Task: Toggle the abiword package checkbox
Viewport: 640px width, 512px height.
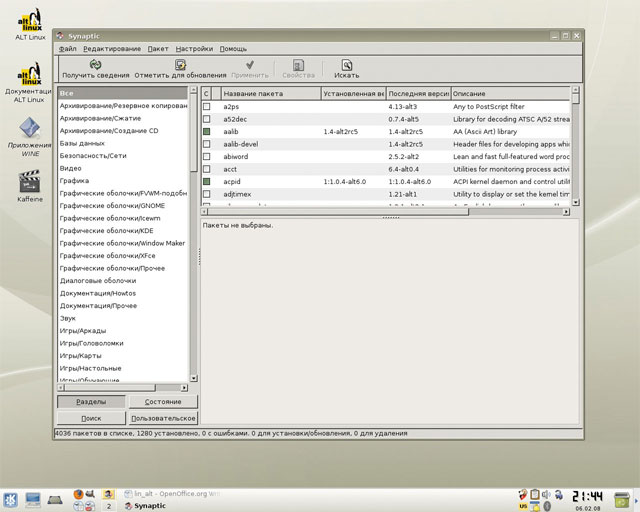Action: click(207, 156)
